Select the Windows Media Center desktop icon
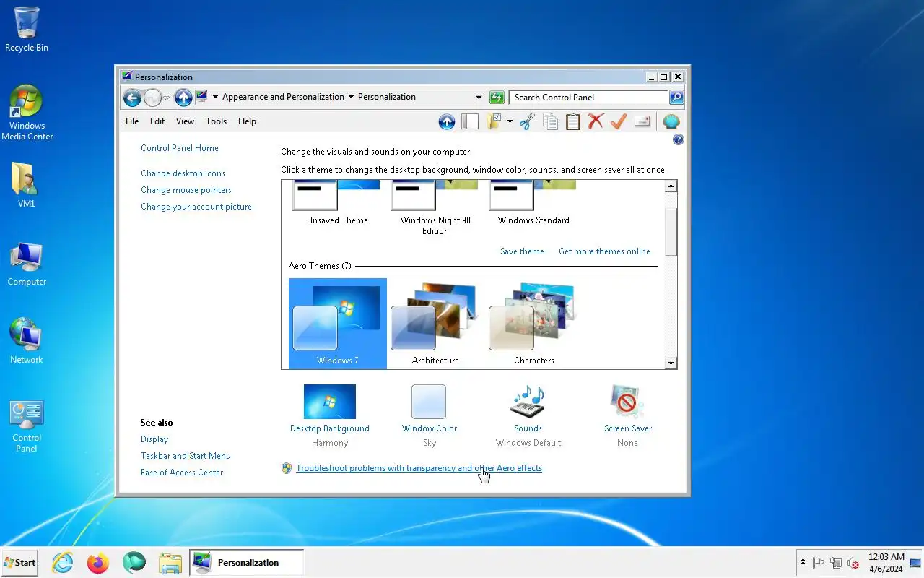Screen dimensions: 924x578 coord(27,113)
